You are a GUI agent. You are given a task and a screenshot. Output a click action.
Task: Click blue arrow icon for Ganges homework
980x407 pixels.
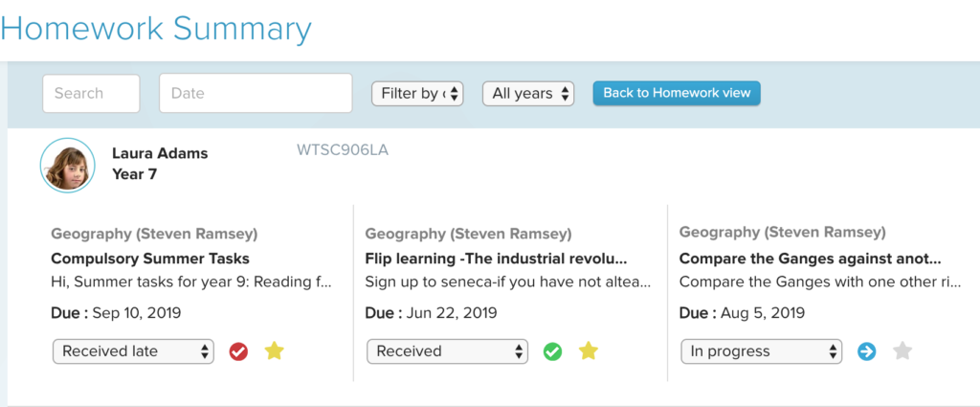(x=867, y=351)
